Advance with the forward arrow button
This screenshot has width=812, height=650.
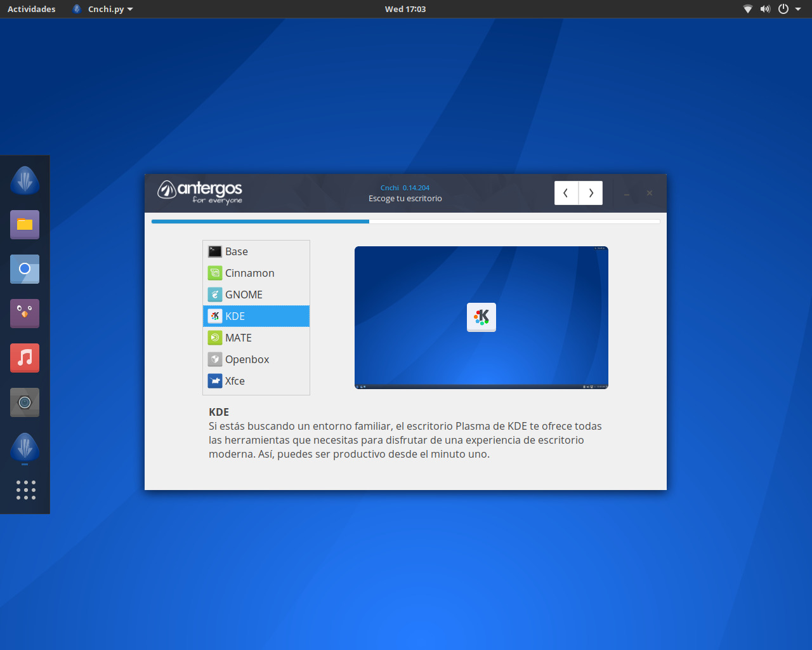click(591, 193)
